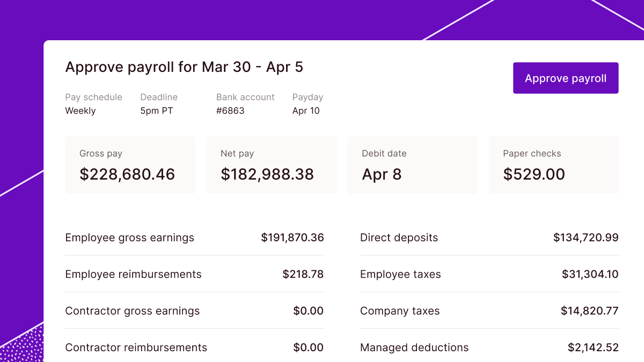Select the Employee taxes row
644x362 pixels.
click(489, 274)
